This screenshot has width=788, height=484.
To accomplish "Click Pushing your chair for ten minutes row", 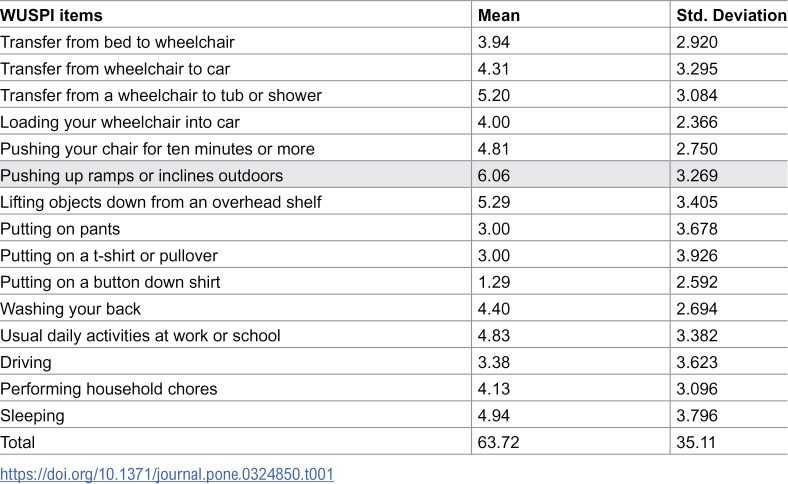I will [394, 148].
